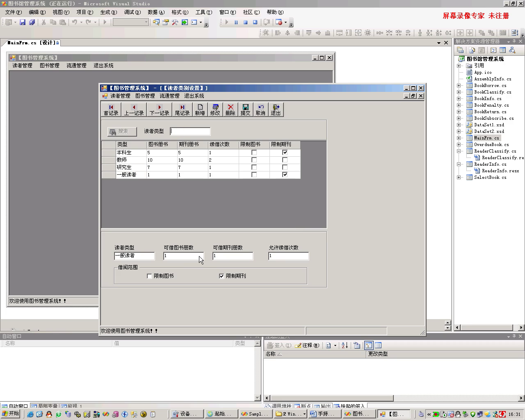The height and width of the screenshot is (420, 525).
Task: Click 一般读者 cell in the grid
Action: (131, 175)
